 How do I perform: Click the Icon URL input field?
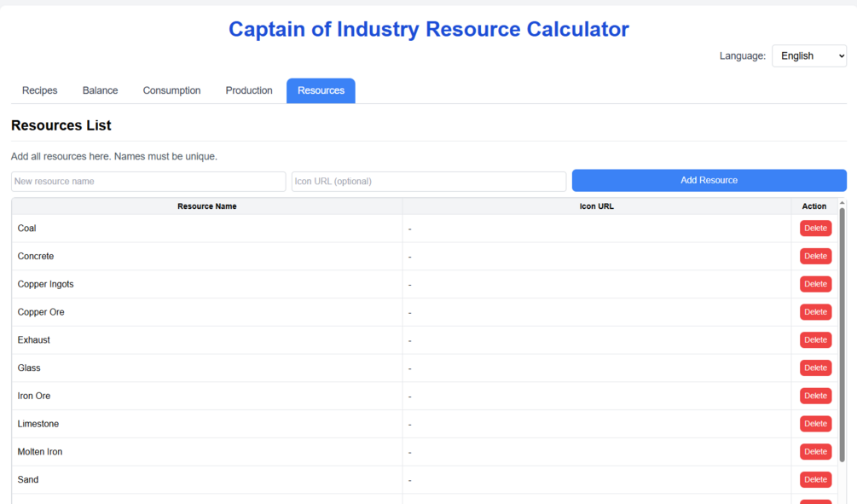pos(428,181)
